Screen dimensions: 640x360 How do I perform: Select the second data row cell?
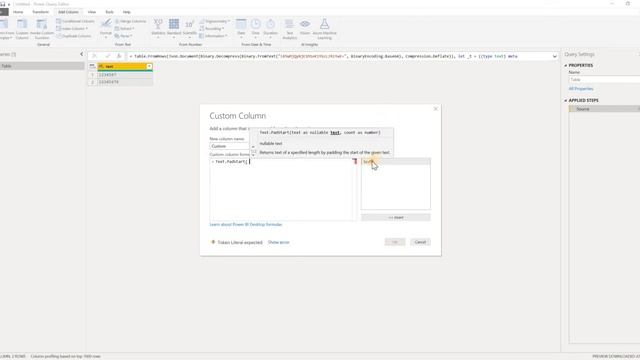124,82
